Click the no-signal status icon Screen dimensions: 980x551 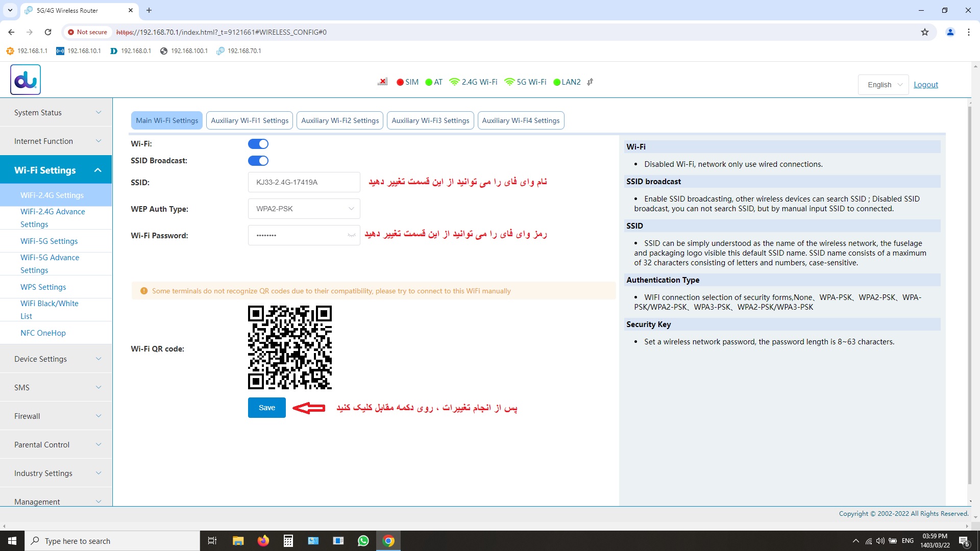(x=382, y=82)
